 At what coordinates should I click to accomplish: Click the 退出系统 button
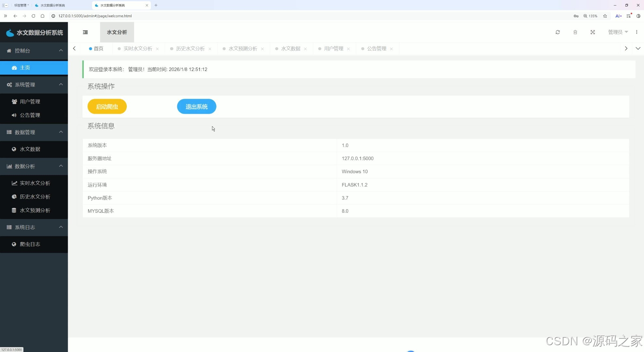coord(197,107)
